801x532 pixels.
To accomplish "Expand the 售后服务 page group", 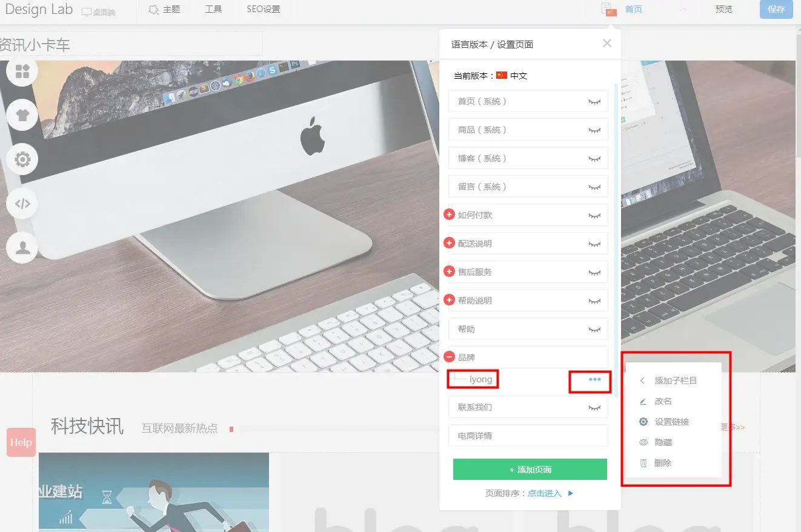I will click(x=450, y=271).
